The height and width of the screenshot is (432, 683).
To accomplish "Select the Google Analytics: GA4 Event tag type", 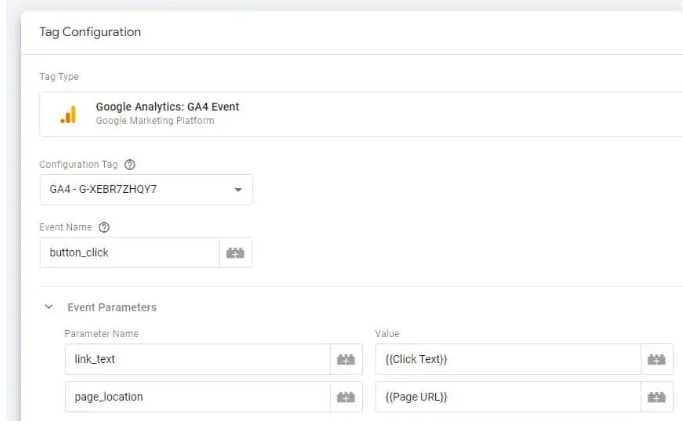I will 361,114.
